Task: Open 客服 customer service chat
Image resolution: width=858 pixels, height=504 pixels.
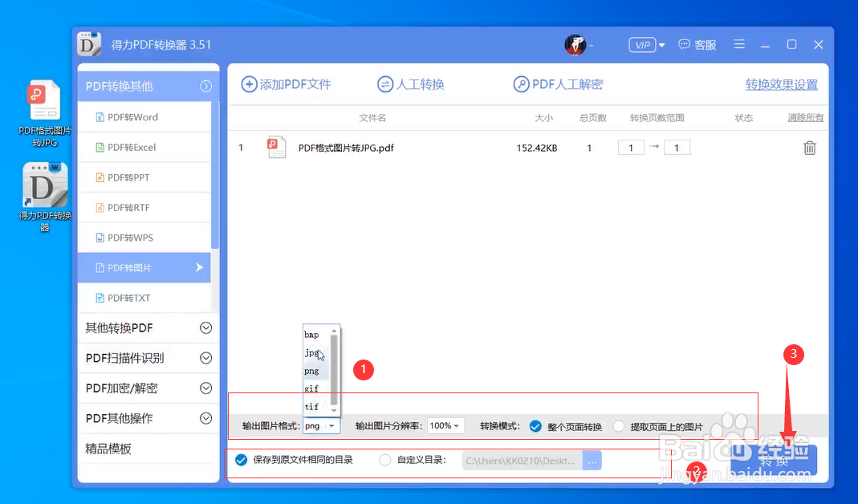Action: tap(697, 45)
